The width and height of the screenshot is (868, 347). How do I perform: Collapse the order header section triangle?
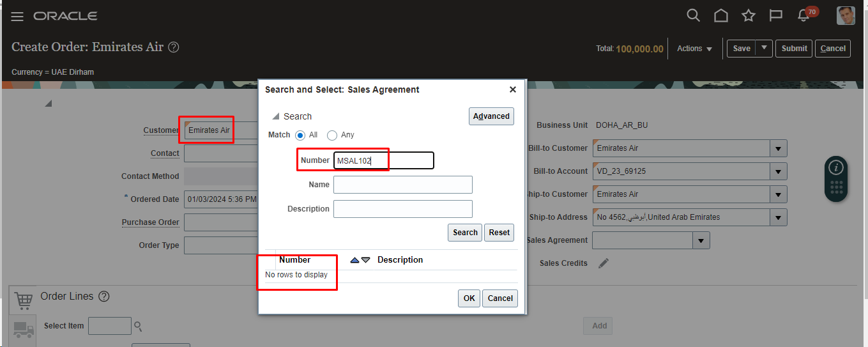coord(48,103)
